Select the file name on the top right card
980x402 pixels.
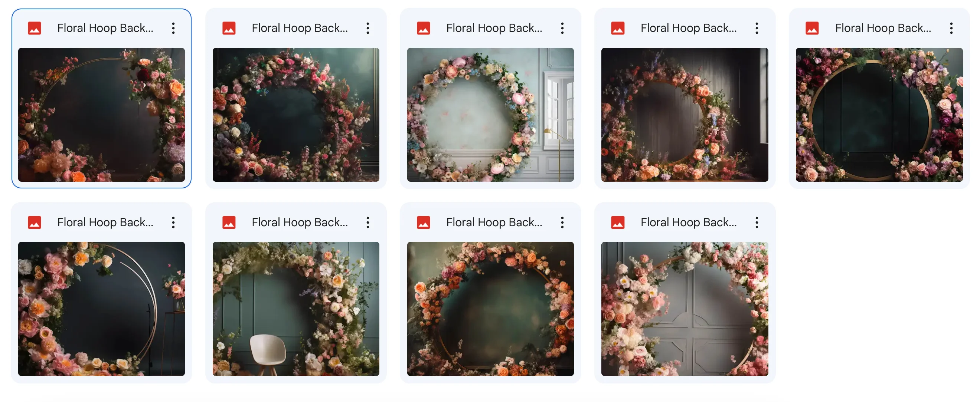click(x=883, y=28)
